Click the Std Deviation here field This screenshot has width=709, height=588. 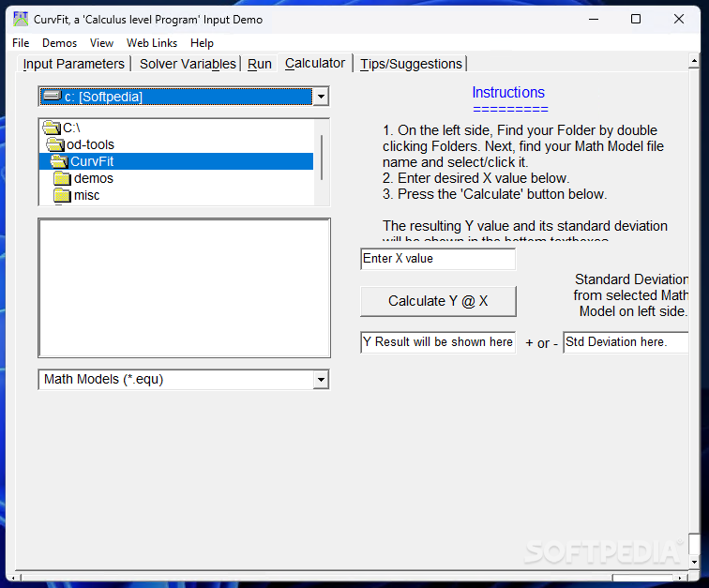[x=626, y=342]
